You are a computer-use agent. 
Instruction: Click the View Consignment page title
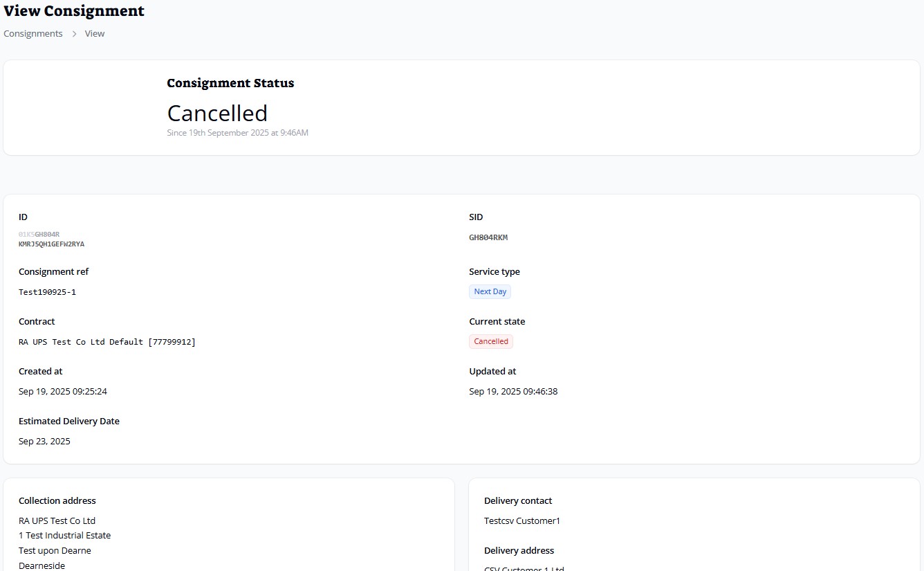click(x=74, y=11)
